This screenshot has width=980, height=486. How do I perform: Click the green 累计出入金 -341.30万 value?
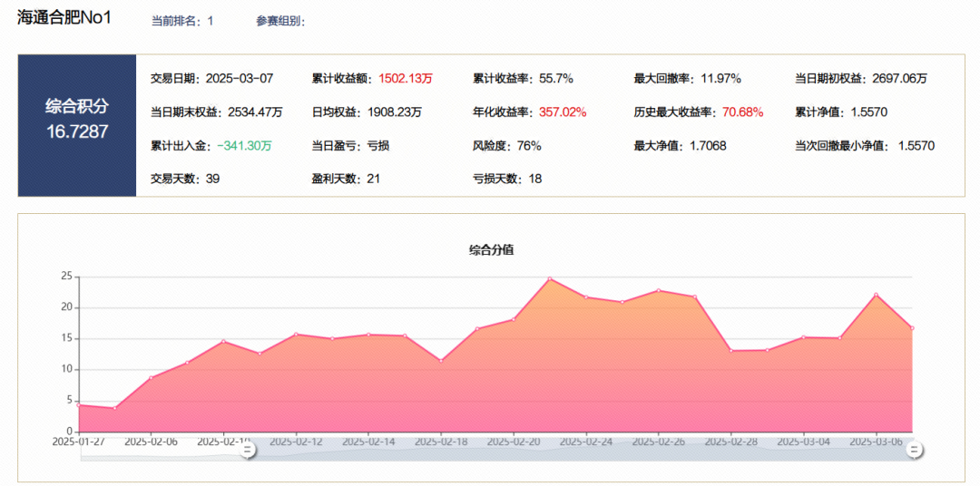[244, 145]
